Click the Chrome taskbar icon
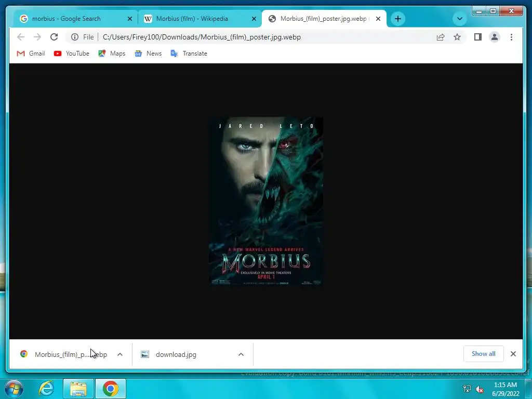This screenshot has width=532, height=399. tap(111, 389)
